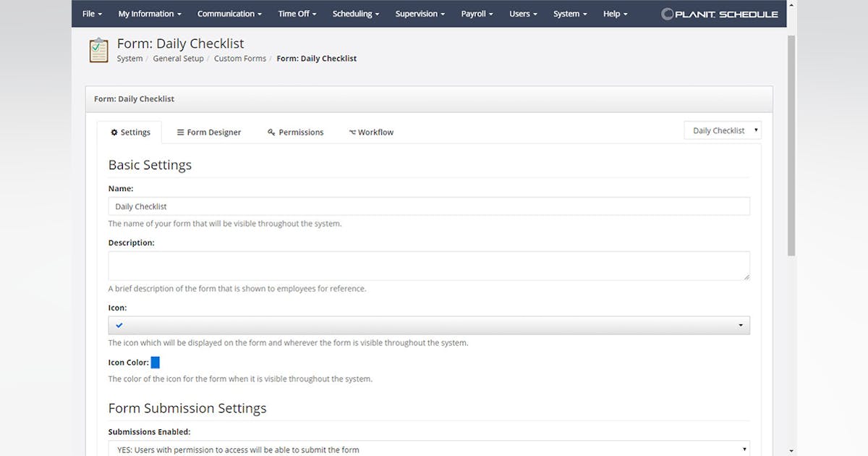Switch to the Permissions tab
Viewport: 868px width, 456px height.
click(x=300, y=132)
